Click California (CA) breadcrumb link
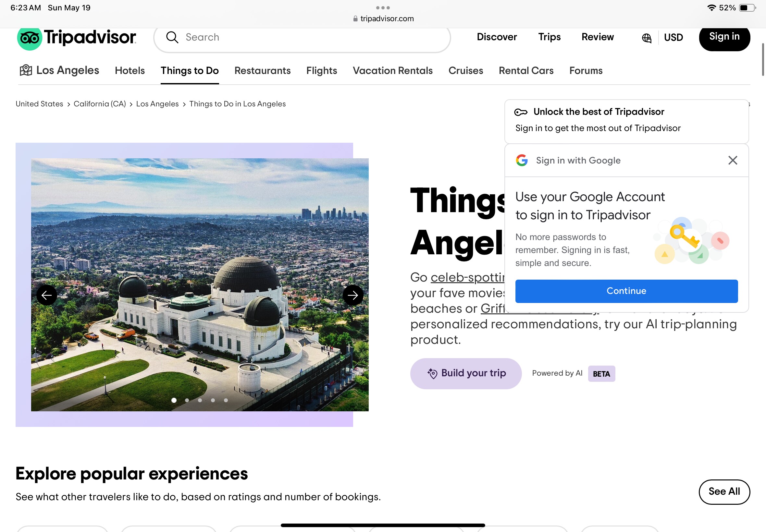766x532 pixels. (100, 104)
